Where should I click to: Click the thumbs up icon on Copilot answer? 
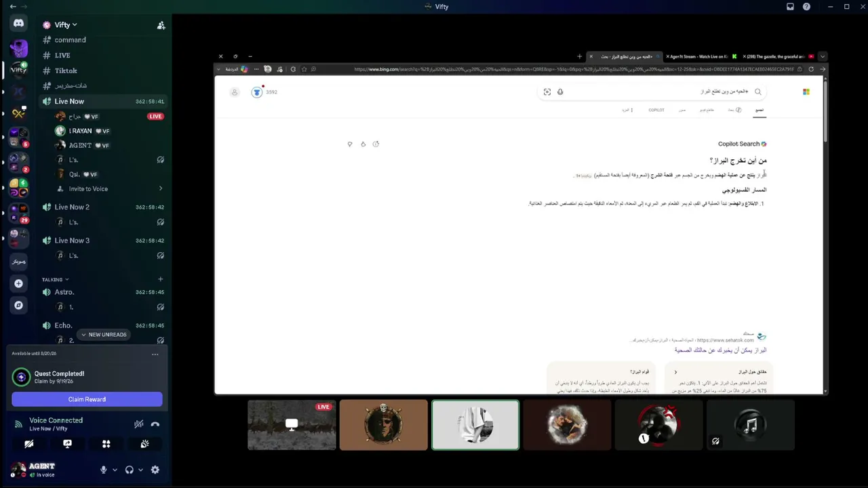click(363, 144)
